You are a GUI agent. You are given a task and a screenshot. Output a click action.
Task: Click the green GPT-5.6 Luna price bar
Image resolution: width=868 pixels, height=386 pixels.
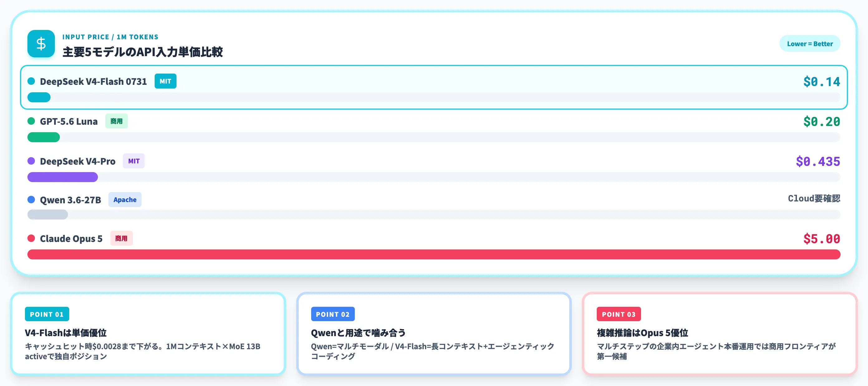[43, 137]
